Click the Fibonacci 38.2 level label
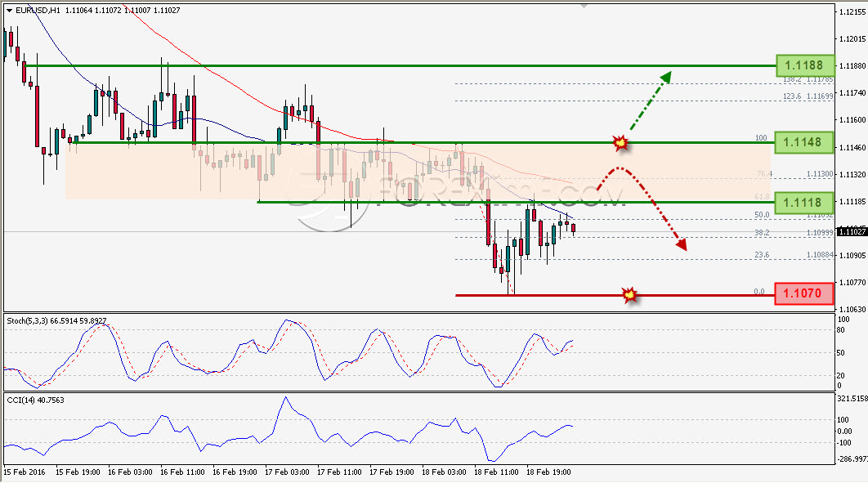 pos(762,233)
